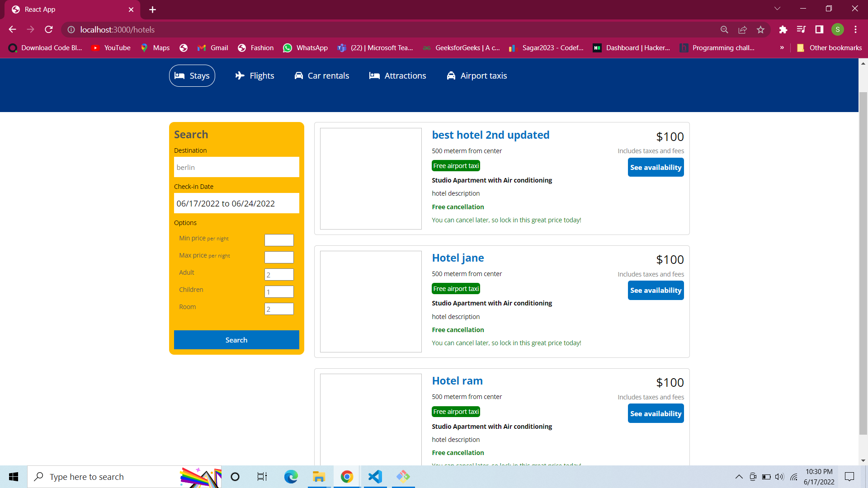
Task: Expand the bookmarks overflow chevron
Action: click(782, 47)
